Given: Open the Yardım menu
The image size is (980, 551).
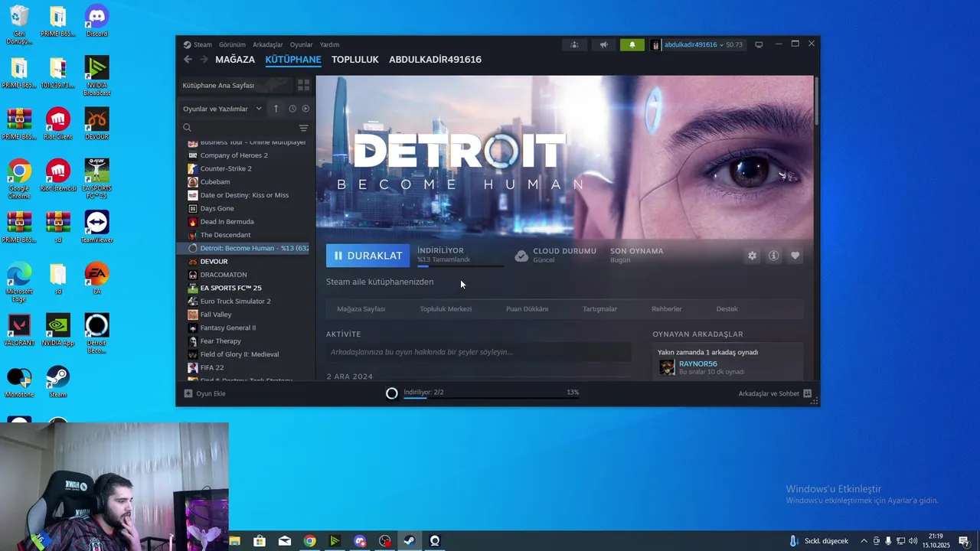Looking at the screenshot, I should pyautogui.click(x=329, y=44).
